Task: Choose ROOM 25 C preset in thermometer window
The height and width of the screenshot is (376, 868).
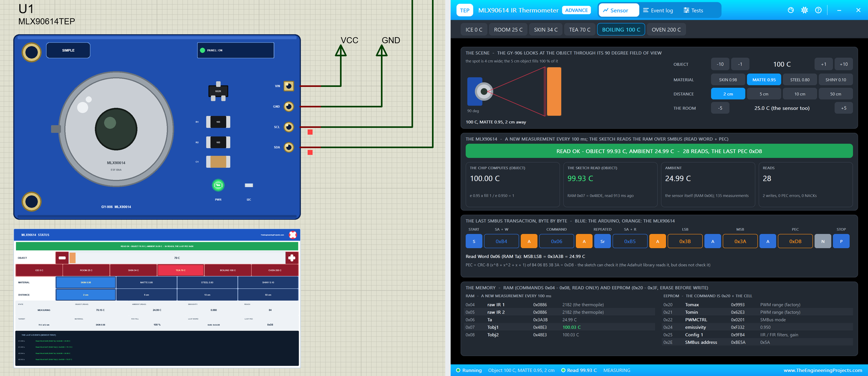Action: tap(508, 29)
